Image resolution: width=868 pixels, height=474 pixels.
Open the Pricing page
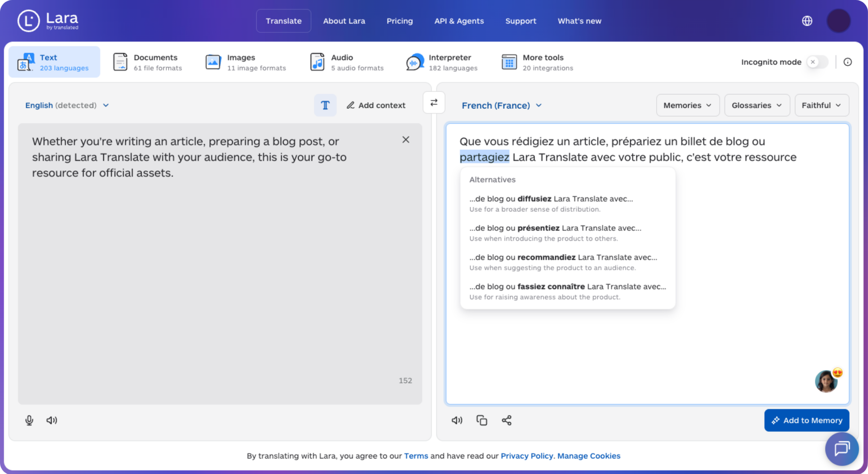point(400,21)
